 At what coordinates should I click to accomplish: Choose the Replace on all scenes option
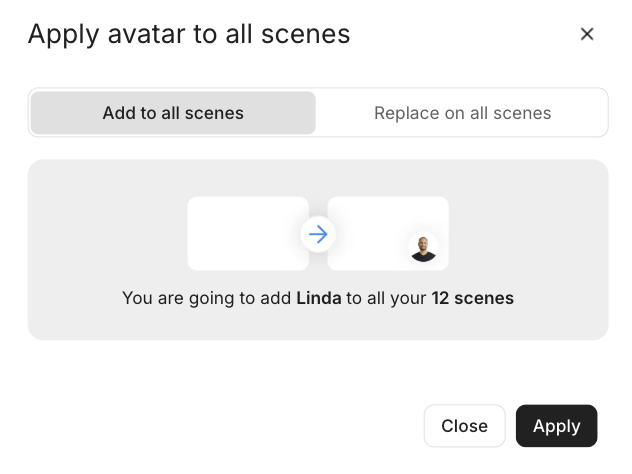pos(462,113)
